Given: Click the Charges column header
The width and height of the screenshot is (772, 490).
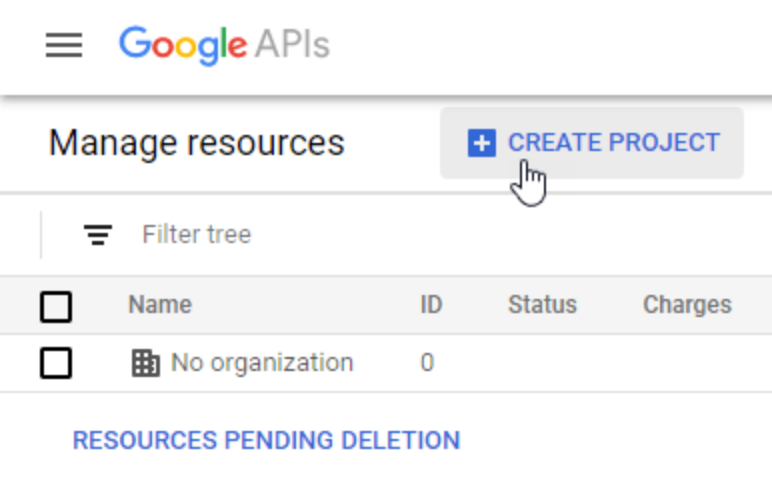Looking at the screenshot, I should (x=687, y=305).
